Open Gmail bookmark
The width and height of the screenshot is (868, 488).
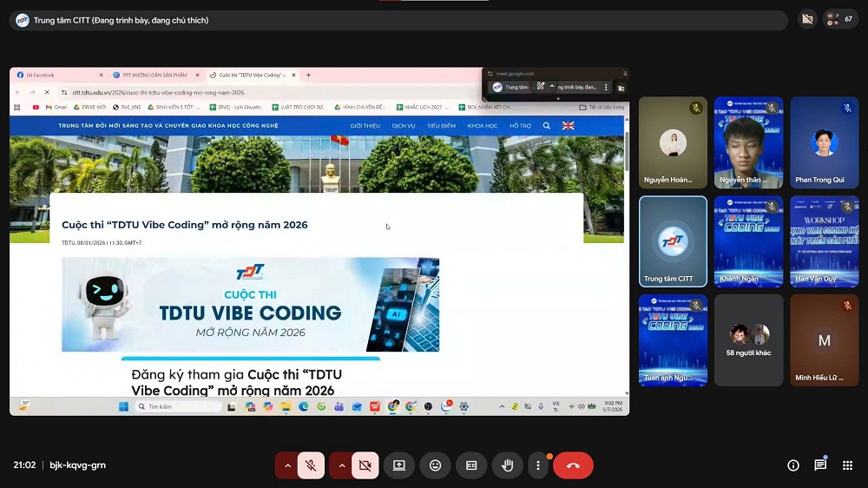56,107
